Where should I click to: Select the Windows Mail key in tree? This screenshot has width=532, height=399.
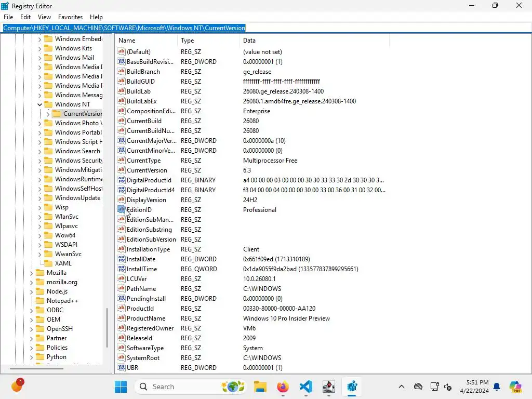point(74,58)
